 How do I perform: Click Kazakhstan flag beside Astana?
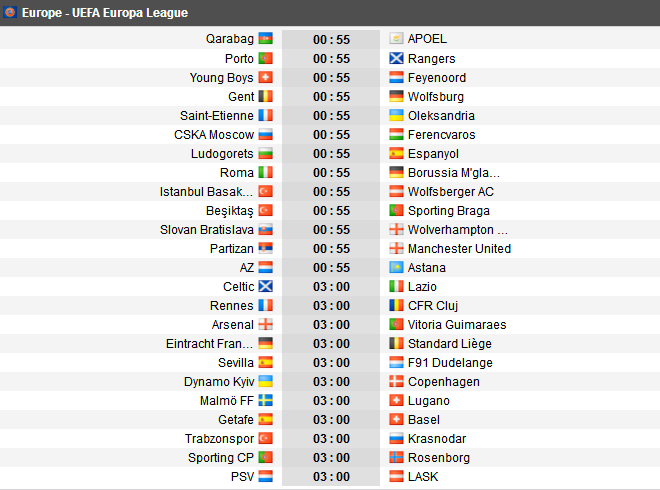point(396,267)
